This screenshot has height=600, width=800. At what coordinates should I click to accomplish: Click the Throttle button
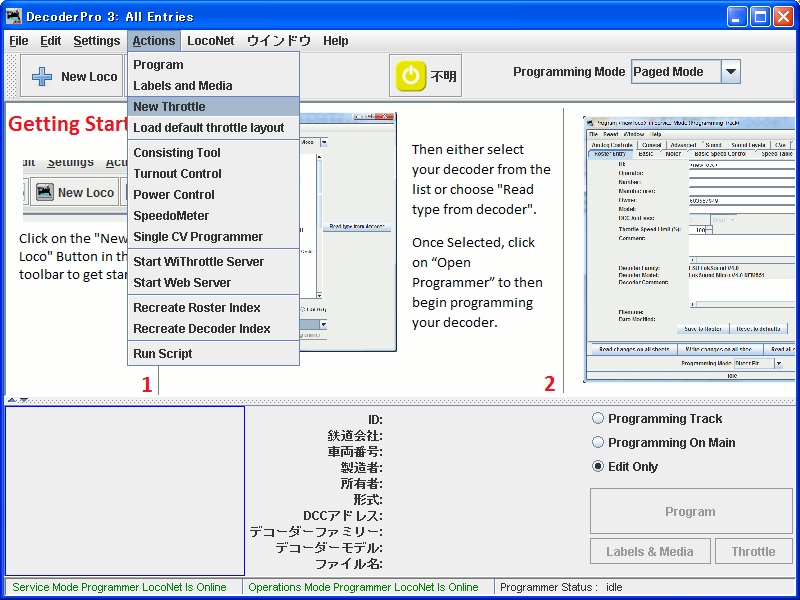pyautogui.click(x=754, y=552)
